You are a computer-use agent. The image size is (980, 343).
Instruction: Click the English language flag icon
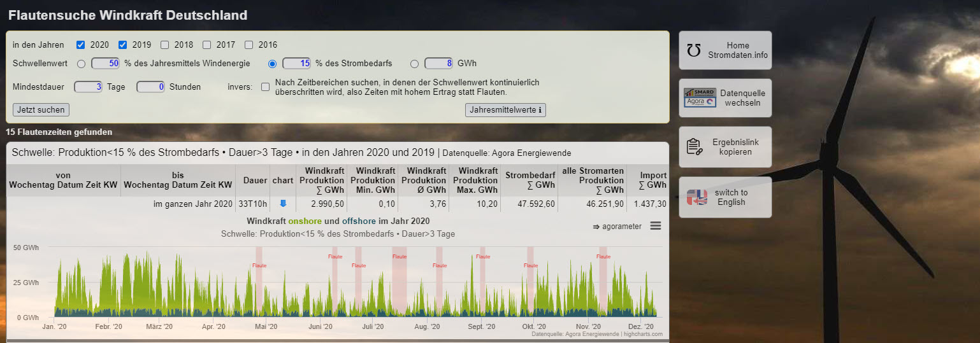[696, 197]
